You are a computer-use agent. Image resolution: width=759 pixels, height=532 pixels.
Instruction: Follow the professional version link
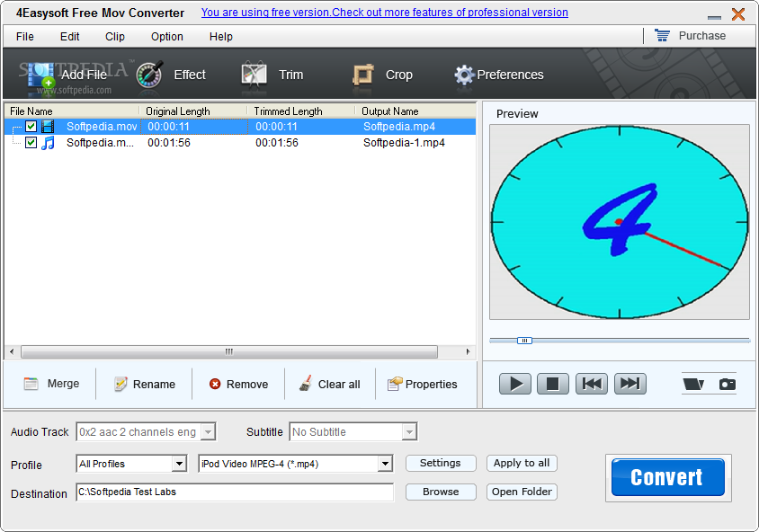(x=385, y=13)
